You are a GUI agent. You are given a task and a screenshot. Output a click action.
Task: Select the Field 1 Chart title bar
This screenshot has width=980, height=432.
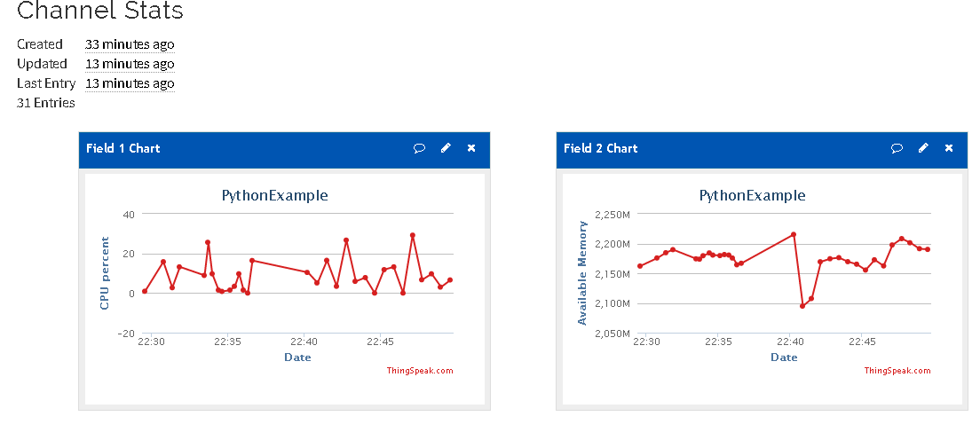(x=284, y=150)
